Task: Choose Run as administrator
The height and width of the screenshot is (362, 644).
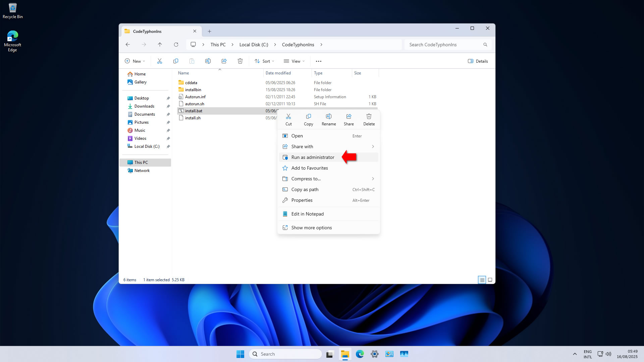Action: (x=329, y=157)
